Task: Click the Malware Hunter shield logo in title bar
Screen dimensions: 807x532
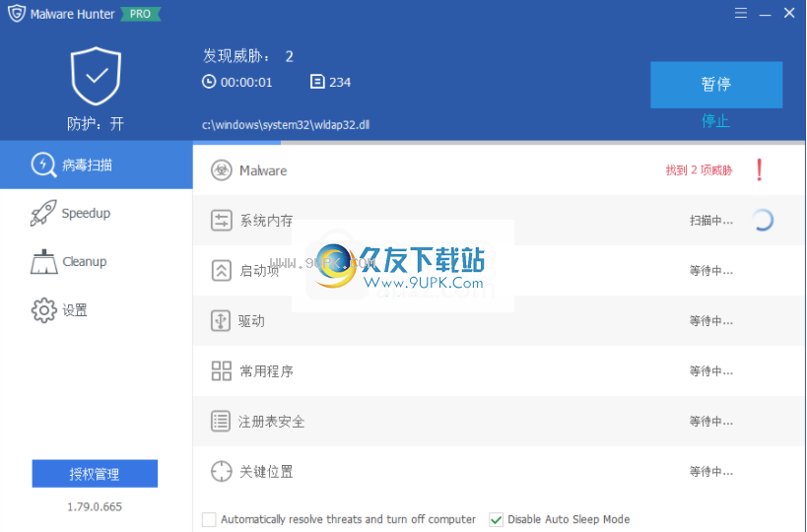Action: point(17,14)
